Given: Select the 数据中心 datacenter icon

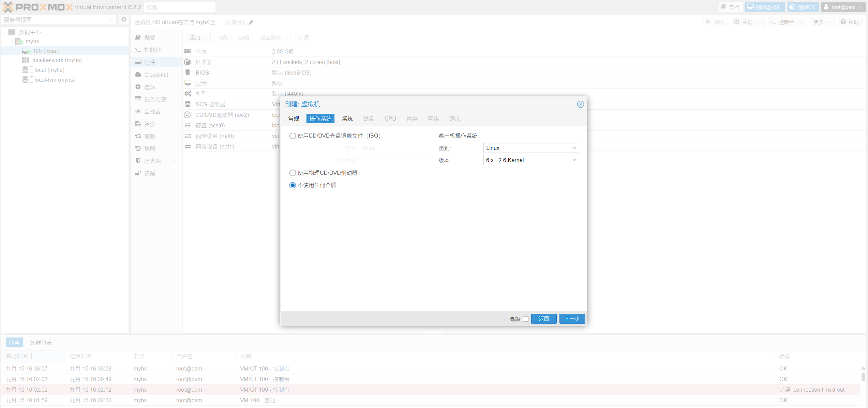Looking at the screenshot, I should coord(12,32).
